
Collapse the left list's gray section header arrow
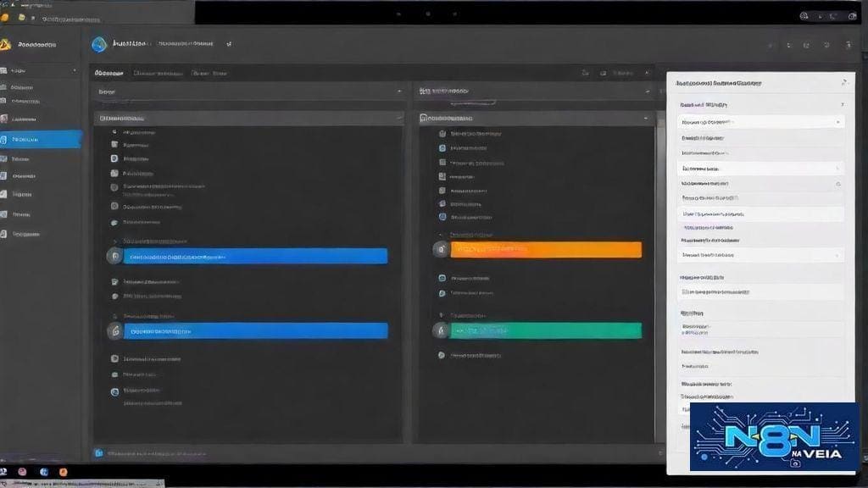pos(398,118)
